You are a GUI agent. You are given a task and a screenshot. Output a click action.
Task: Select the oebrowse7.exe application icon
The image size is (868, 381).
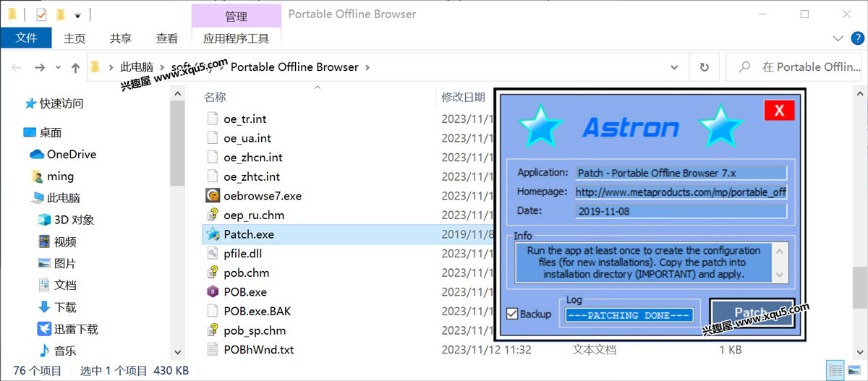[212, 195]
